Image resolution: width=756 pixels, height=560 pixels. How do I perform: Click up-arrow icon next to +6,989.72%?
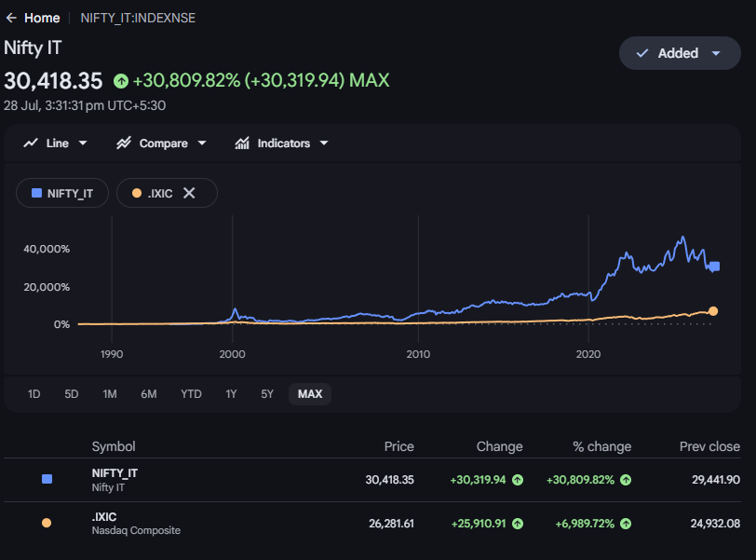pos(626,524)
